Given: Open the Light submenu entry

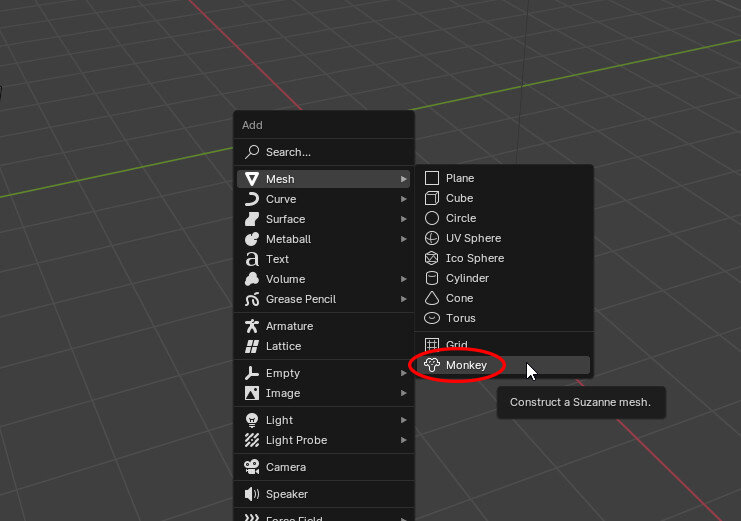Looking at the screenshot, I should tap(324, 420).
